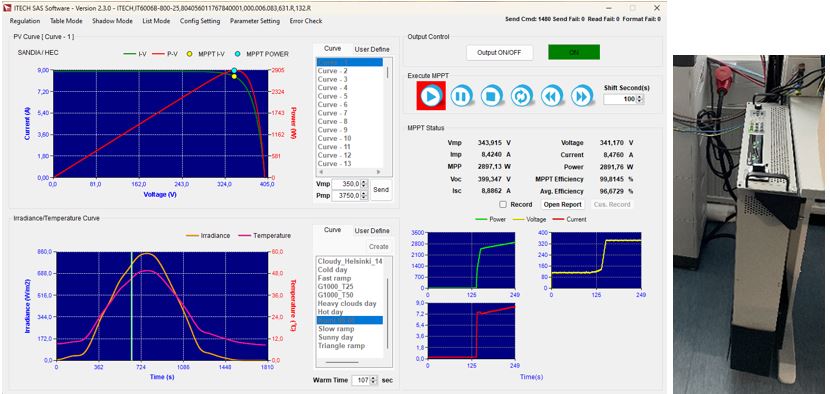Click the PV curve list horizontal scrollbar

click(x=349, y=173)
